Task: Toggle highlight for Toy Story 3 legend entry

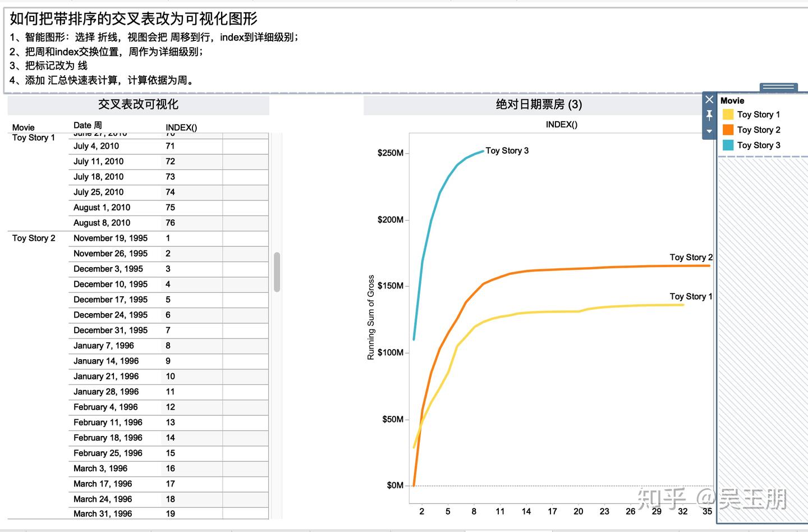Action: 760,145
